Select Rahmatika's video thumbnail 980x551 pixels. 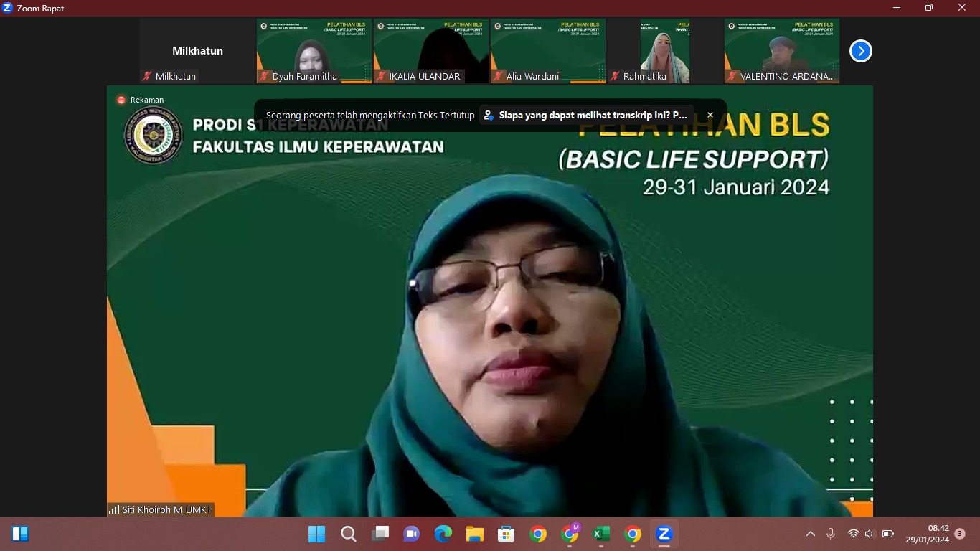pyautogui.click(x=664, y=51)
